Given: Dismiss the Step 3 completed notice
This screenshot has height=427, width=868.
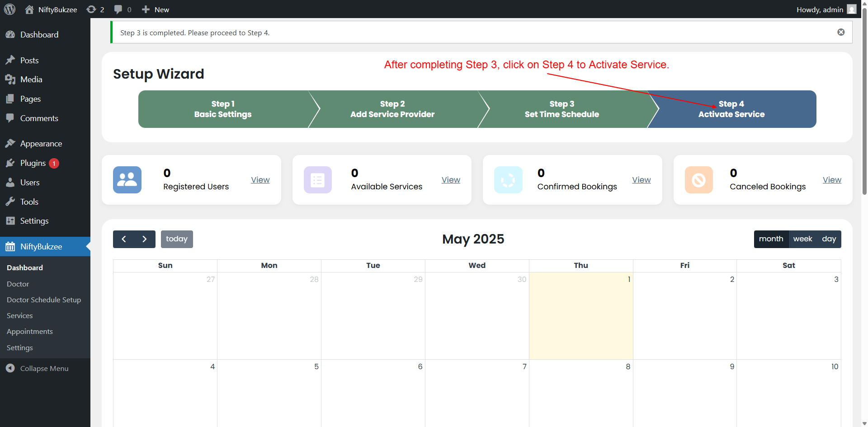Looking at the screenshot, I should click(x=841, y=32).
